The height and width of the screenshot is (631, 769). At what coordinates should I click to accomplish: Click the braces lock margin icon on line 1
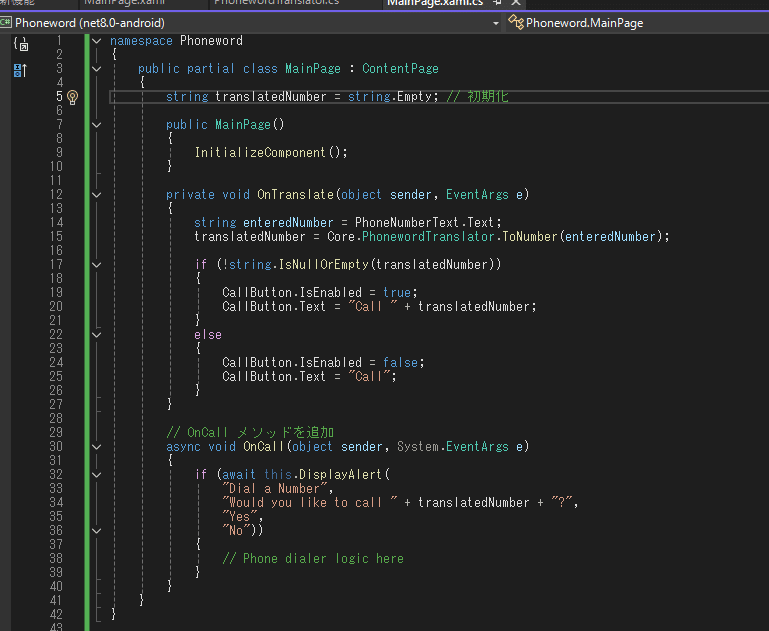pyautogui.click(x=21, y=44)
